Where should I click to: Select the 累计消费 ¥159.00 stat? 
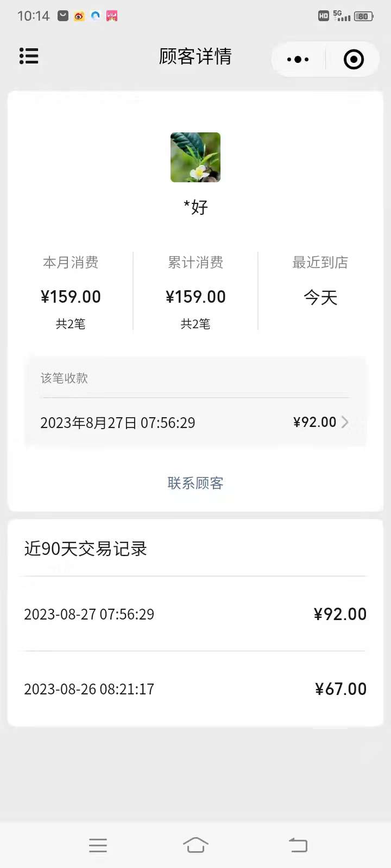195,292
